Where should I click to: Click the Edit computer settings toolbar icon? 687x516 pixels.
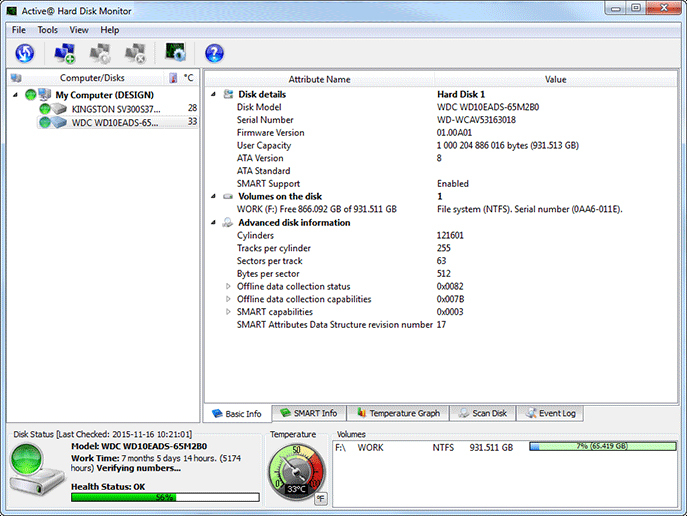[x=100, y=53]
